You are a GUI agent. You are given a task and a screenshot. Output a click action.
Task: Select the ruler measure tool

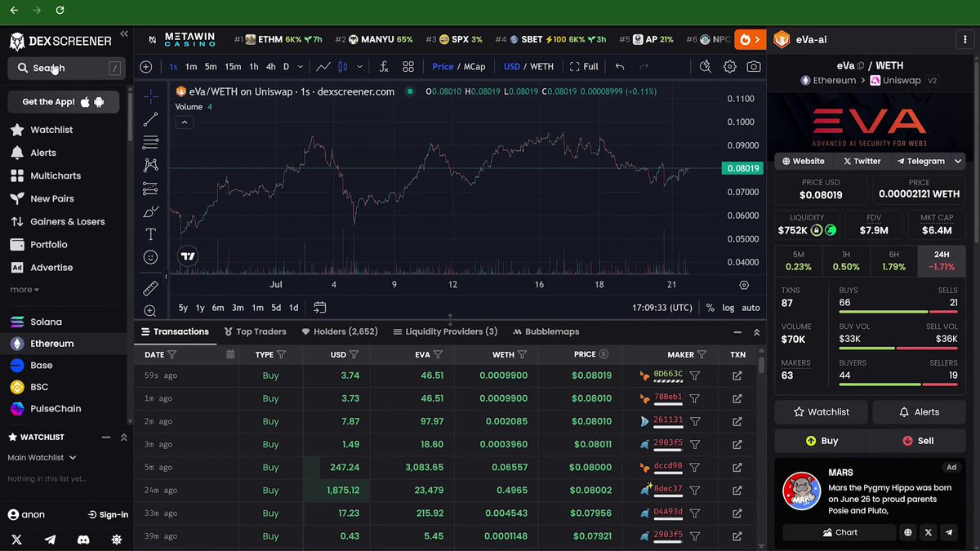(150, 288)
